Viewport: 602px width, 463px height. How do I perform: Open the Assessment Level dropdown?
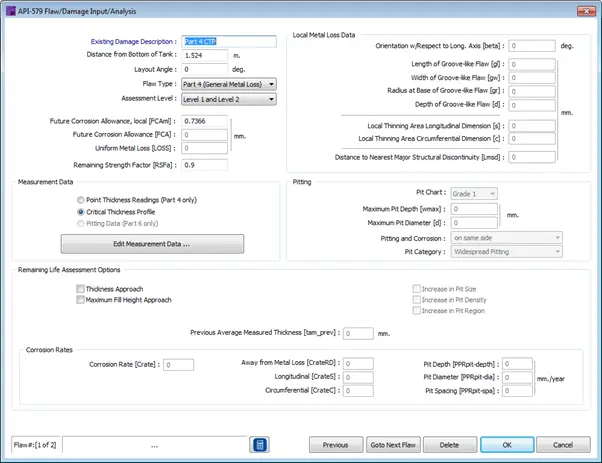(x=229, y=99)
